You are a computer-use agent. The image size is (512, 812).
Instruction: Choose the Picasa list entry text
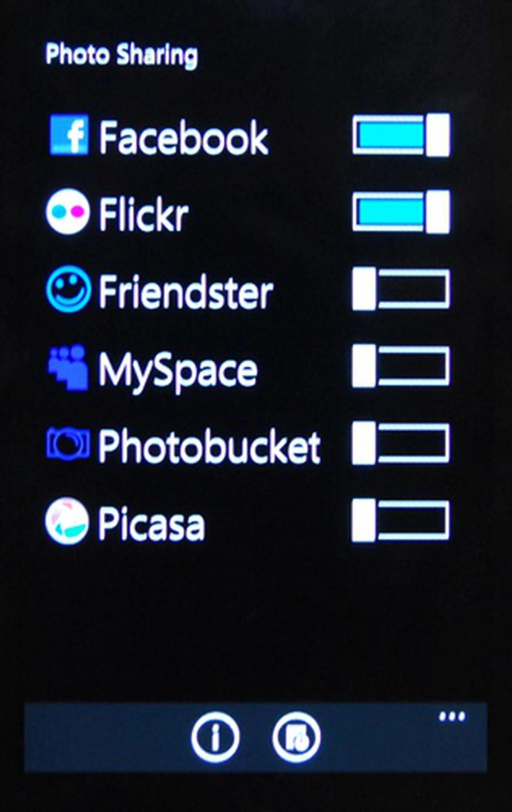(x=151, y=524)
